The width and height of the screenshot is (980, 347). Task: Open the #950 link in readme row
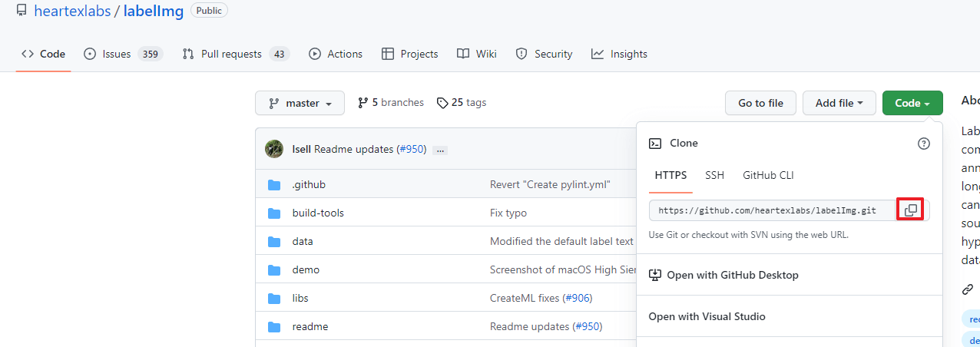pyautogui.click(x=588, y=326)
